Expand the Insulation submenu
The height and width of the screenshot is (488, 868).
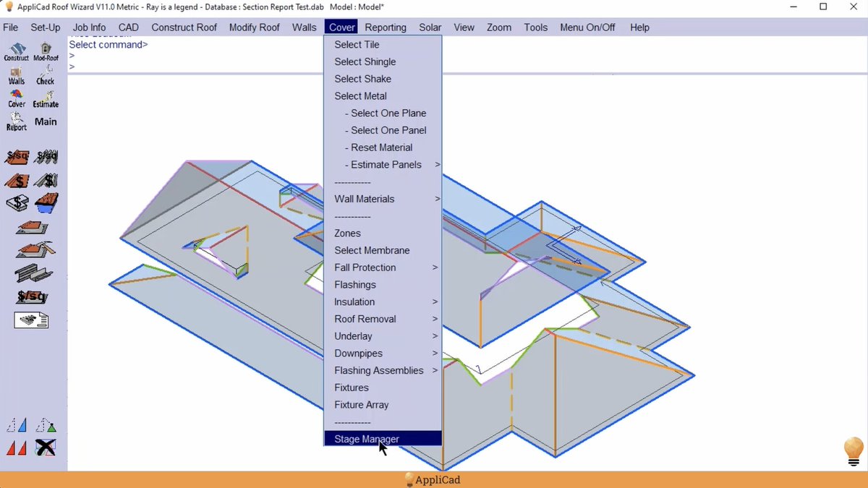pos(383,302)
